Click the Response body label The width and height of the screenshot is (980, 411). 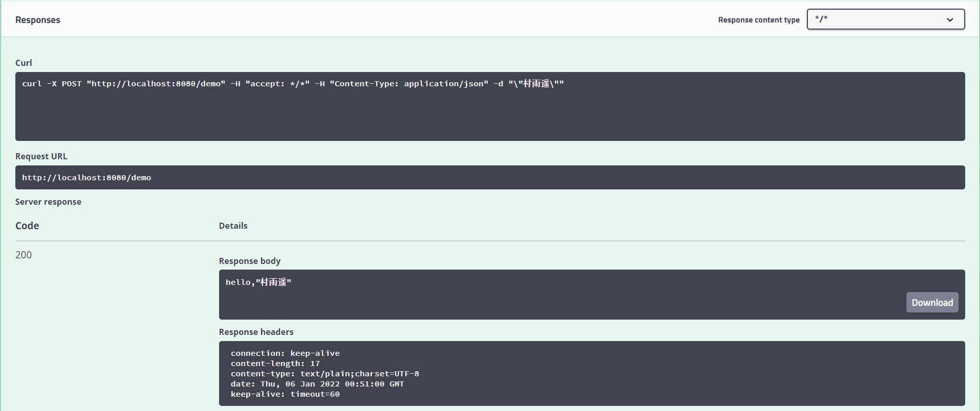coord(250,261)
